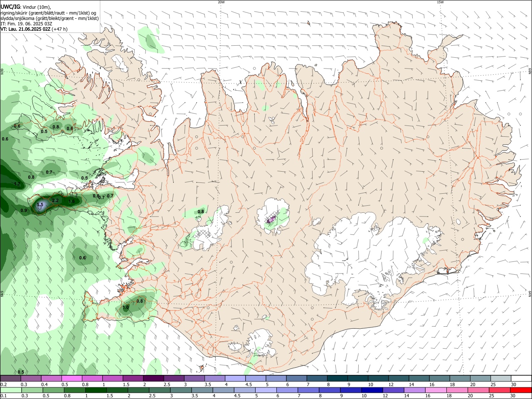Pick the bright red 30 swatch, lower legend

(x=521, y=390)
